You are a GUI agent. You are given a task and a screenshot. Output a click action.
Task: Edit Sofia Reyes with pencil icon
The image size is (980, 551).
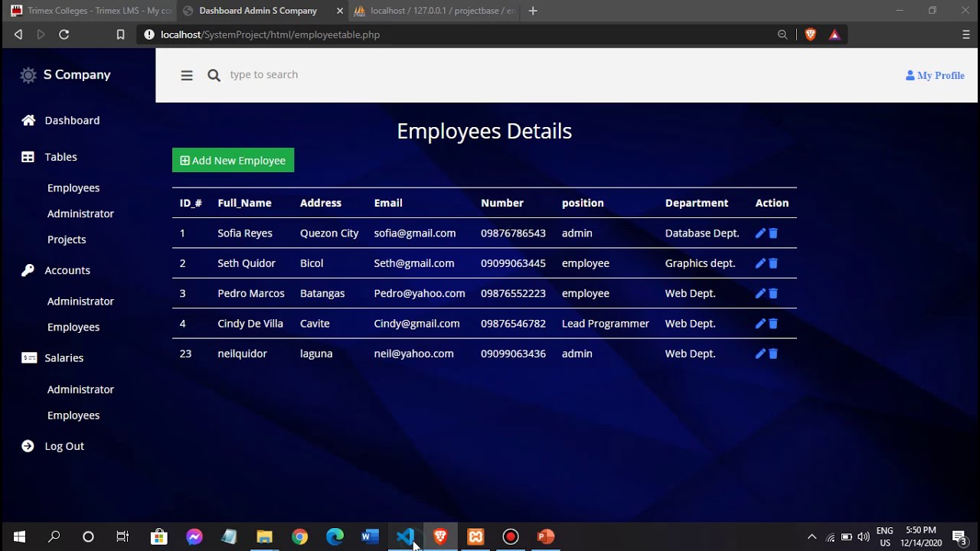760,233
